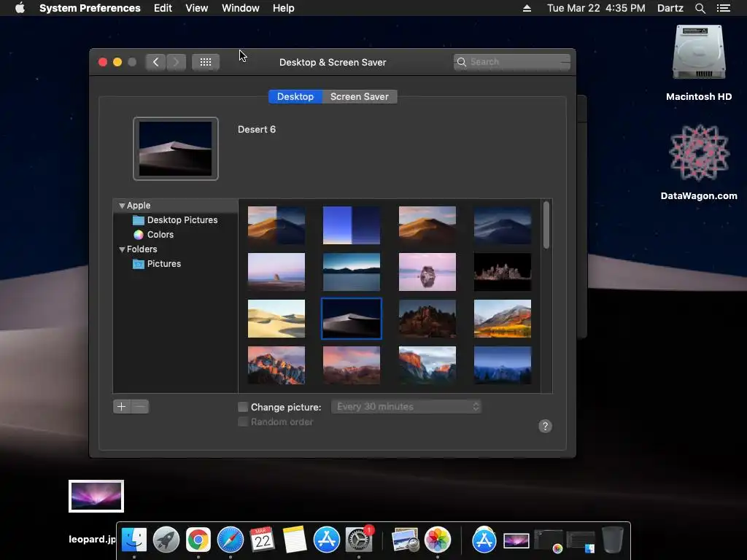Select Colors in the sidebar
Screen dimensions: 747x560
[x=153, y=235]
